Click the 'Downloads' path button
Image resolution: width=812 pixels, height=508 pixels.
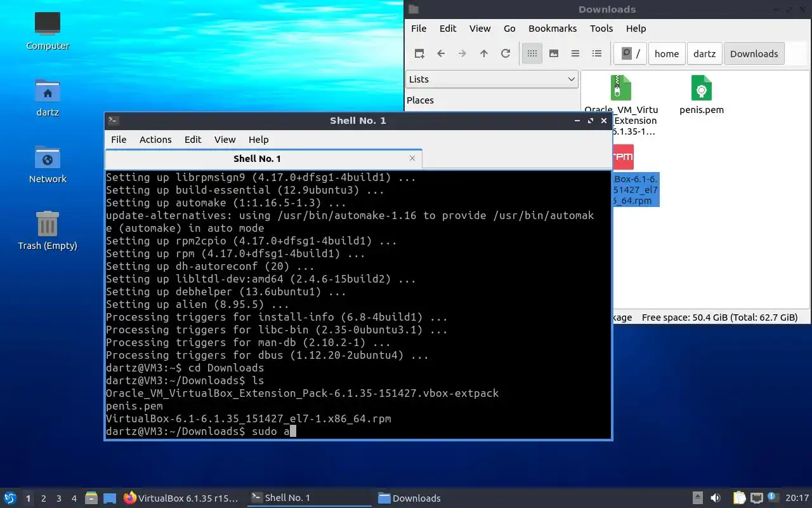point(754,54)
